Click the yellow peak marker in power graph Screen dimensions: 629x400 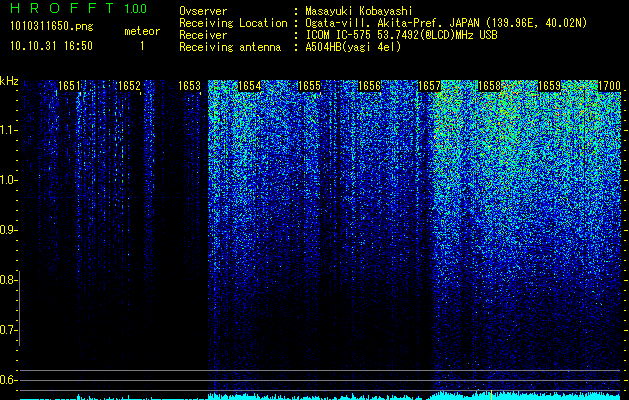[x=491, y=395]
